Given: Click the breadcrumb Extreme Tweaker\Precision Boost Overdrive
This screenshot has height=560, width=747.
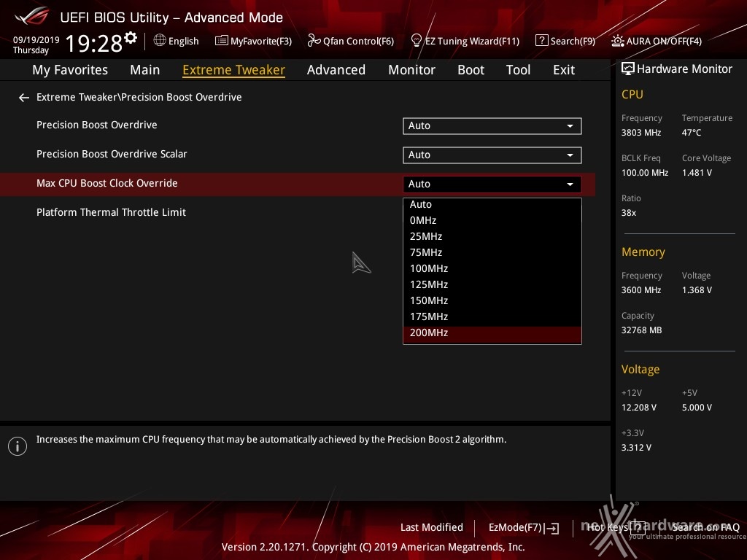Looking at the screenshot, I should coord(139,97).
